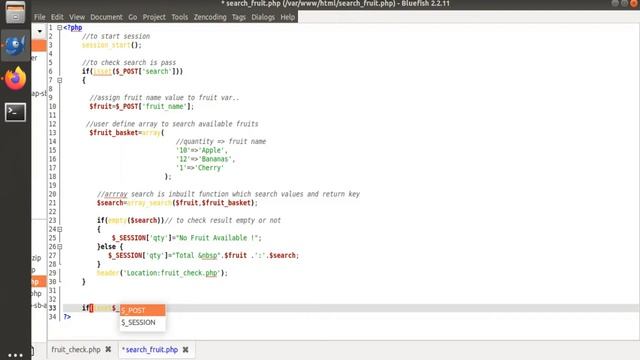The width and height of the screenshot is (640, 360).
Task: Open the View menu
Action: 77,17
